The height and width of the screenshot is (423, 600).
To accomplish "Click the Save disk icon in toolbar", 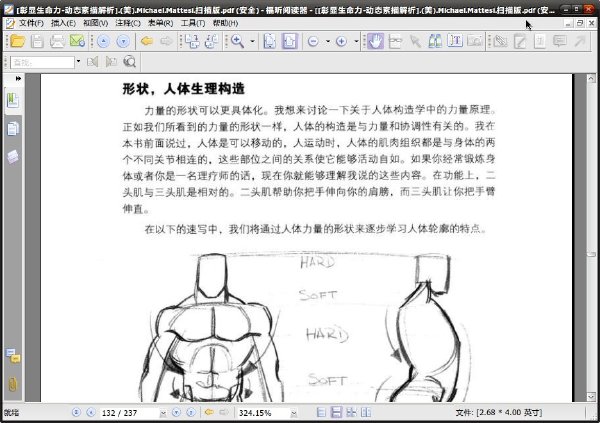I will pos(37,41).
